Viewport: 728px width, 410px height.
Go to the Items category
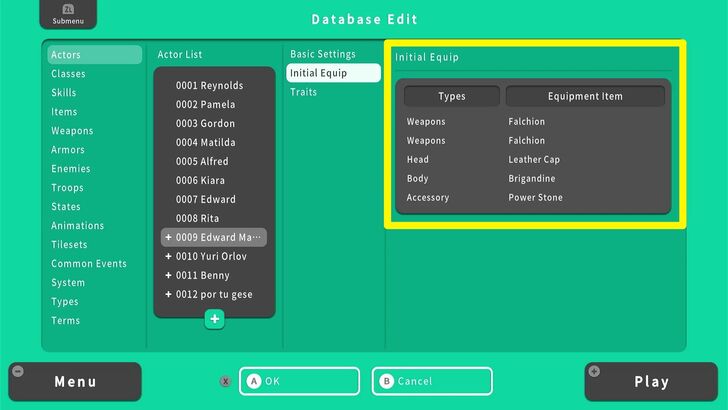point(64,112)
